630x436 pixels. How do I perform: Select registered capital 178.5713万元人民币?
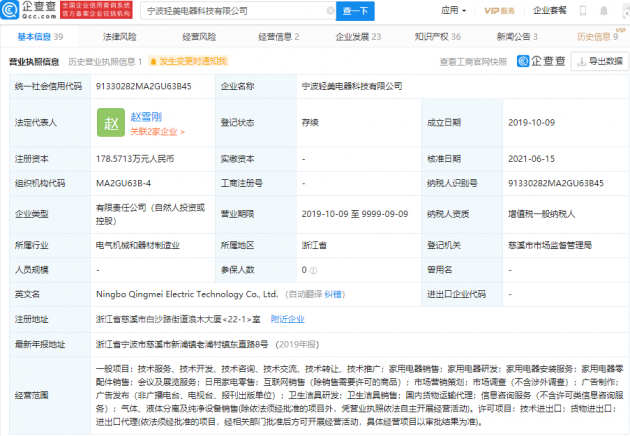point(135,159)
